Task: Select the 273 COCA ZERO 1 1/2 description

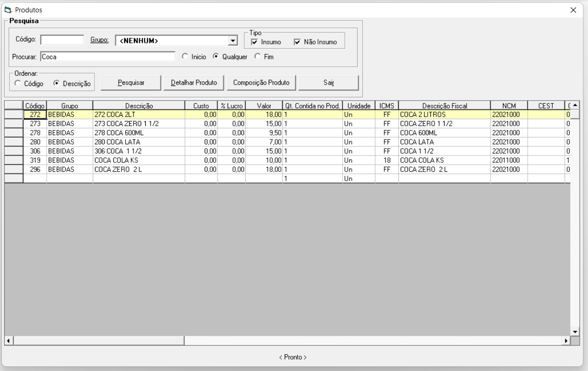Action: (x=139, y=124)
